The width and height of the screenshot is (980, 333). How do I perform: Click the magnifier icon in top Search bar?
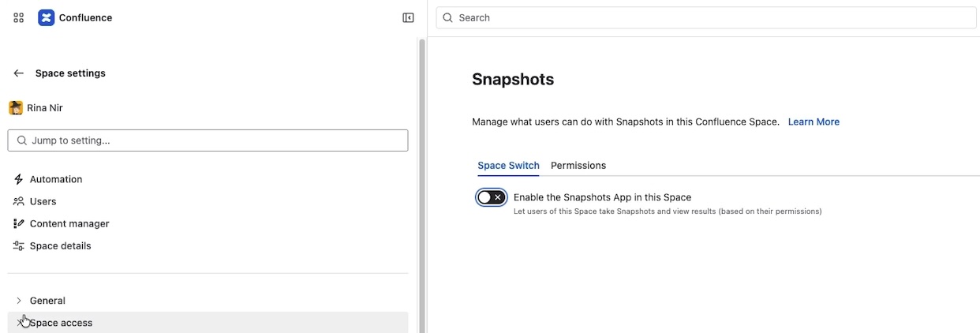(448, 17)
